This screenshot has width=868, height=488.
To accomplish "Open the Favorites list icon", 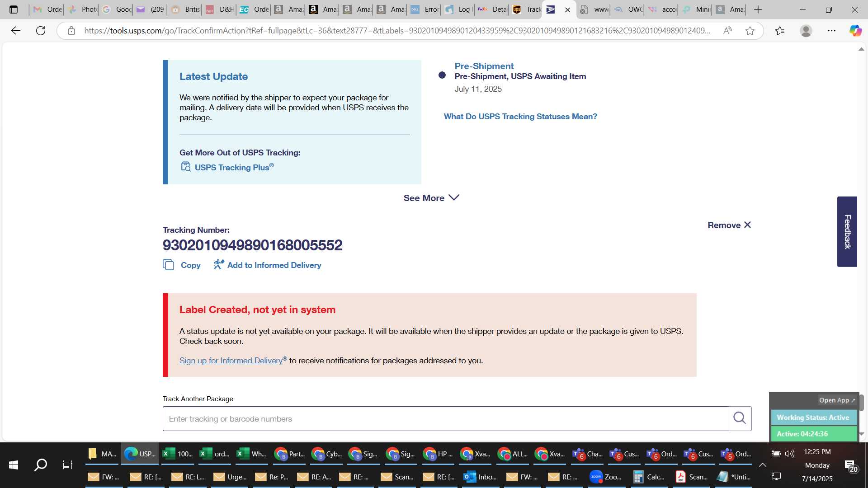I will tap(780, 31).
